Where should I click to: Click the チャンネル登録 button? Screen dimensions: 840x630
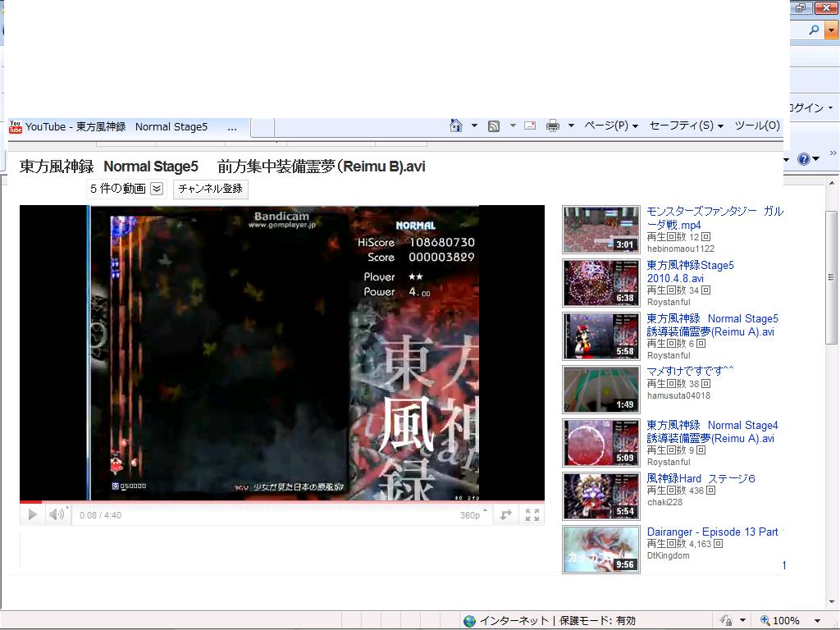click(211, 189)
